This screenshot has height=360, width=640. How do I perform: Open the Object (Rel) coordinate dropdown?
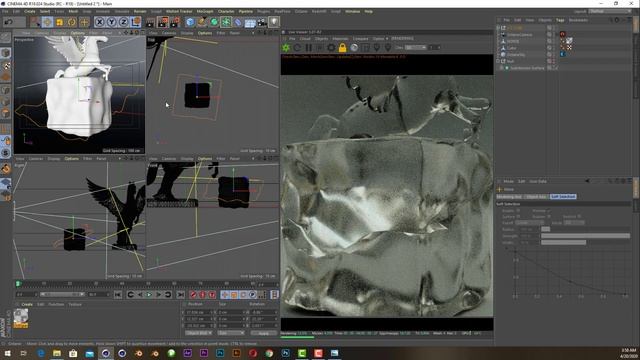[199, 333]
